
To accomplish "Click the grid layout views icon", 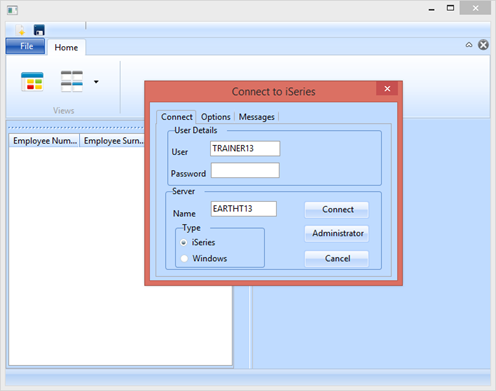I will click(72, 81).
